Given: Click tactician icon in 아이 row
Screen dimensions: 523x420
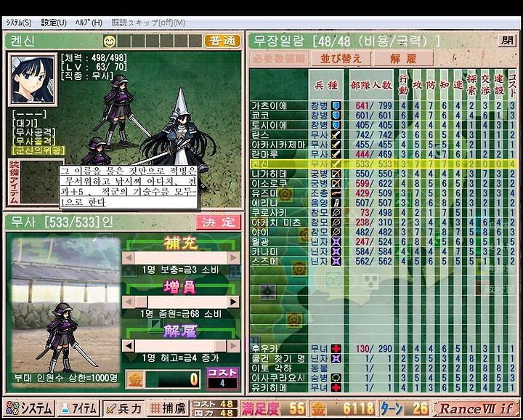Looking at the screenshot, I should point(336,232).
